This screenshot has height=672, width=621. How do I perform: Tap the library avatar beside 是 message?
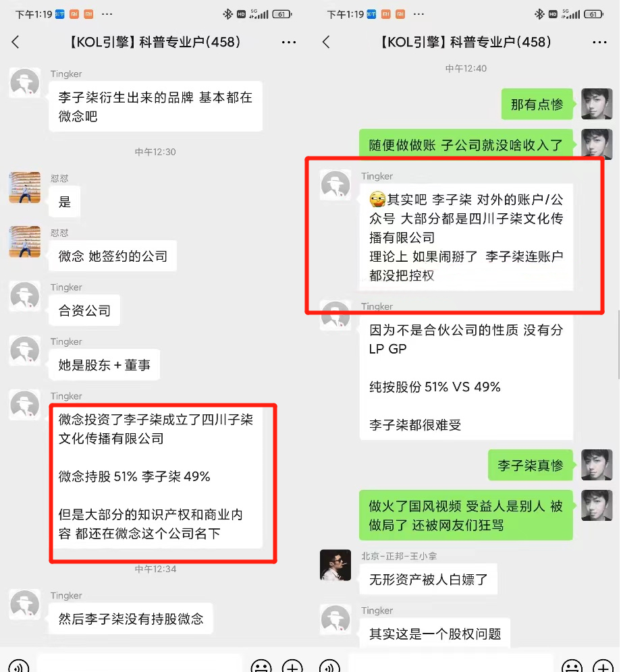25,188
